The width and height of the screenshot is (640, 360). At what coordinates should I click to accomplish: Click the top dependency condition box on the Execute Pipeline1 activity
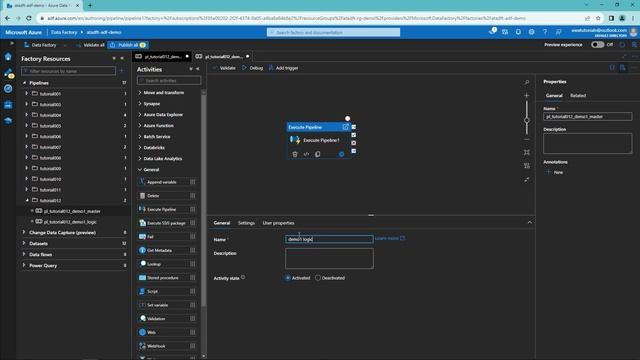[x=353, y=127]
